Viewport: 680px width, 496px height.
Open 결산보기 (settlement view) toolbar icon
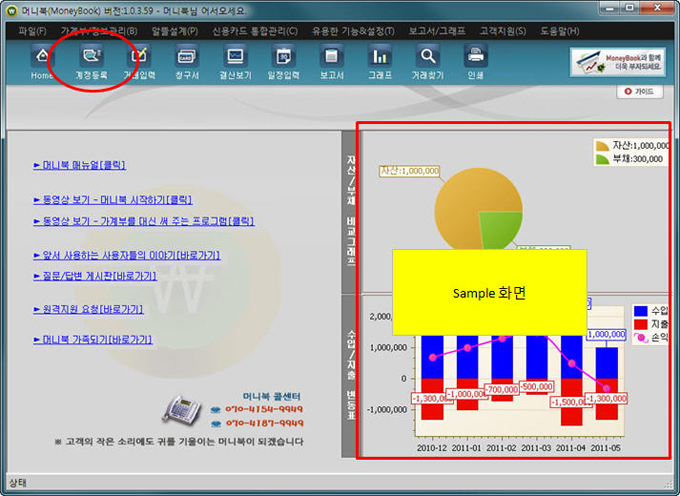[x=236, y=62]
